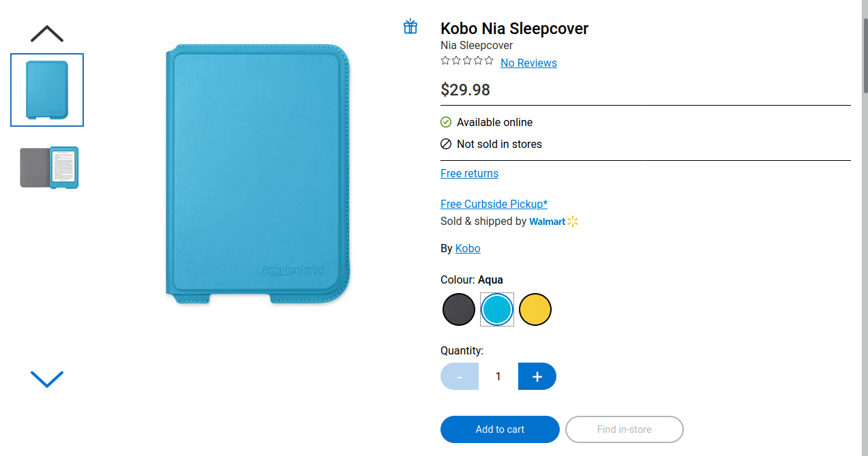Open the Free returns link
Image resolution: width=868 pixels, height=456 pixels.
(x=469, y=173)
